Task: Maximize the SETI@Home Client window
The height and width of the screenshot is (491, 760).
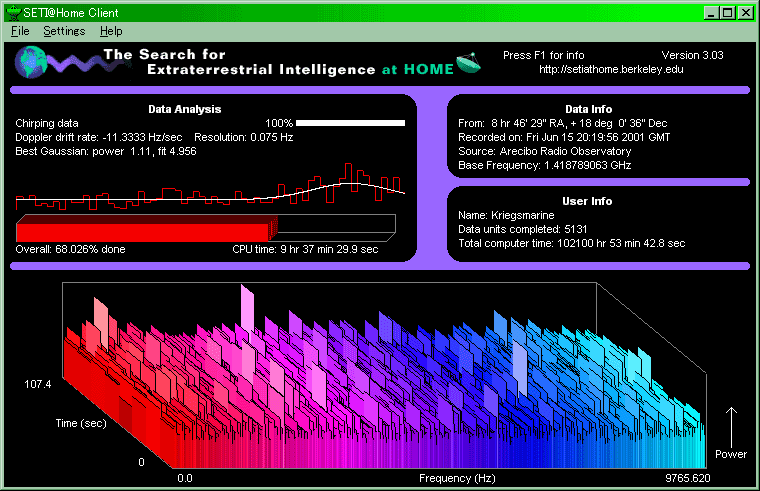Action: [728, 13]
